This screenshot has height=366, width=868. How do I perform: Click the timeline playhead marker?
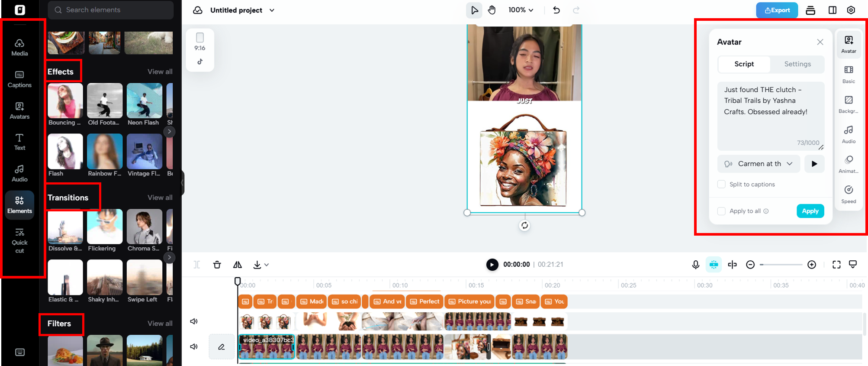tap(238, 282)
